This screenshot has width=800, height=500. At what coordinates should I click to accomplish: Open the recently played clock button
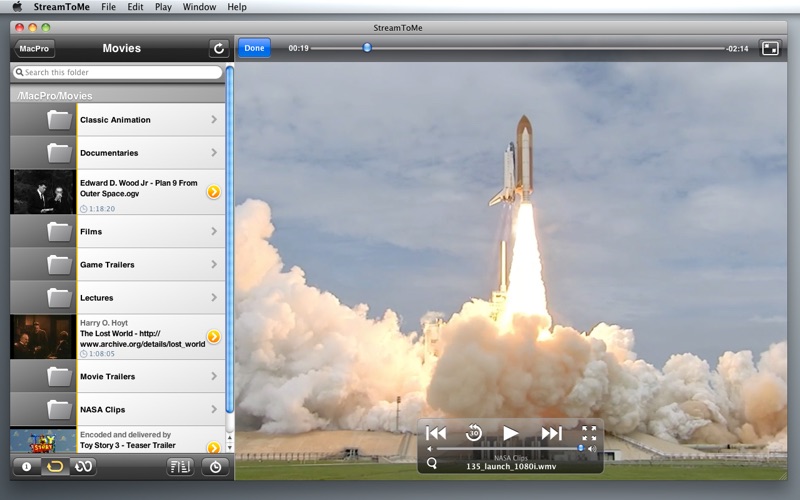(215, 466)
